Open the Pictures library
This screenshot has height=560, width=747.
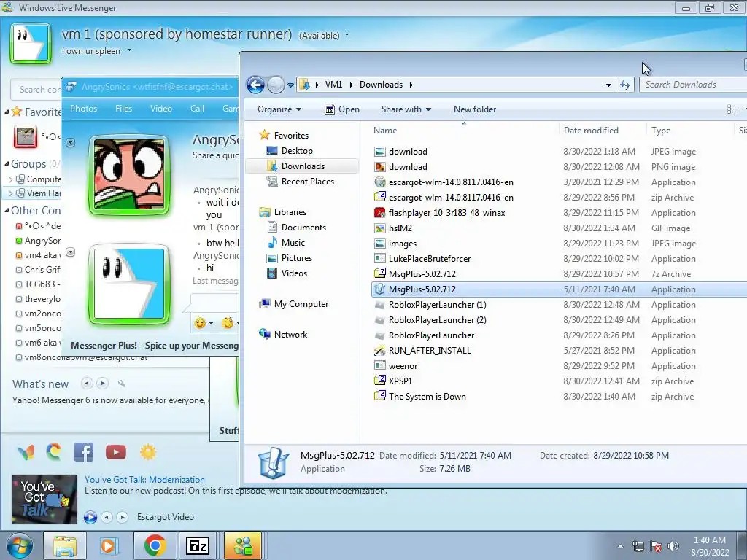(296, 257)
